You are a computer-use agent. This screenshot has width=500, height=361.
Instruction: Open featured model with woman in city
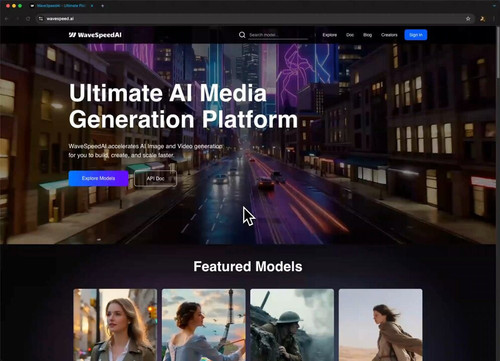click(115, 325)
